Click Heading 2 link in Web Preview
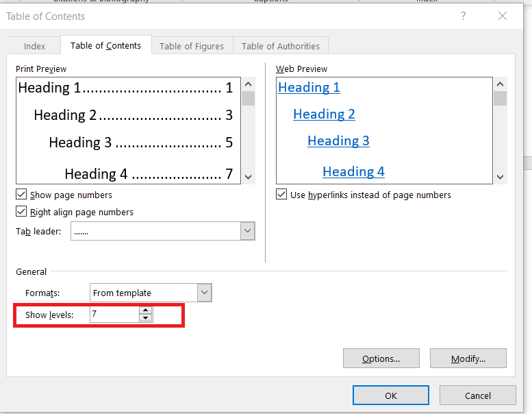 click(x=324, y=114)
